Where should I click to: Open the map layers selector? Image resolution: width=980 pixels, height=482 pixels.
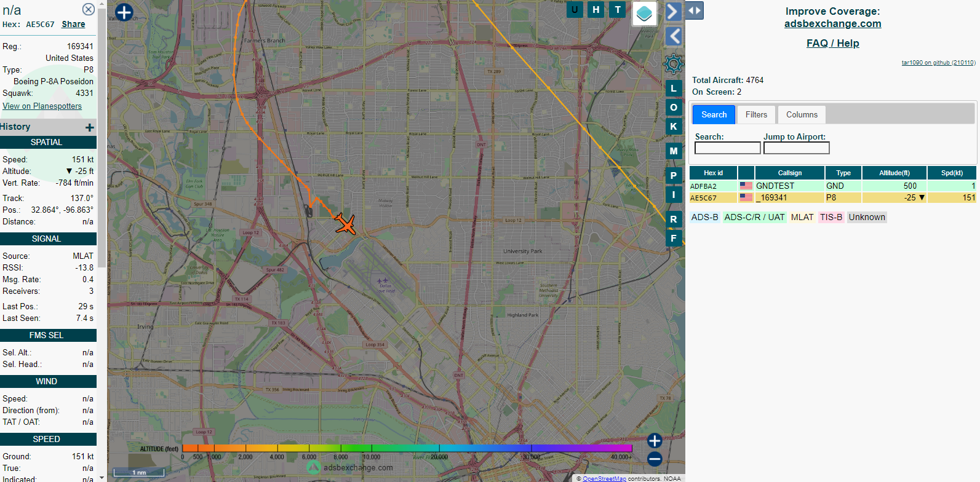click(645, 13)
